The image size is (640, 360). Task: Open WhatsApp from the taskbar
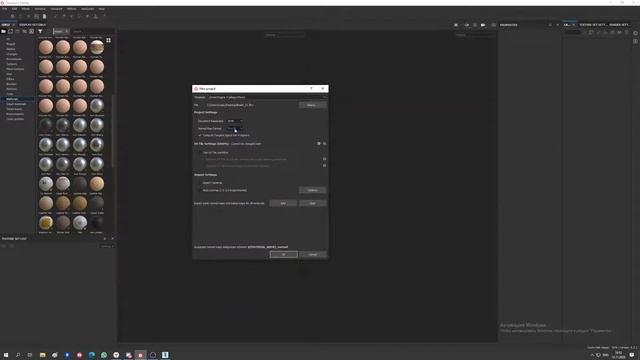coord(104,355)
